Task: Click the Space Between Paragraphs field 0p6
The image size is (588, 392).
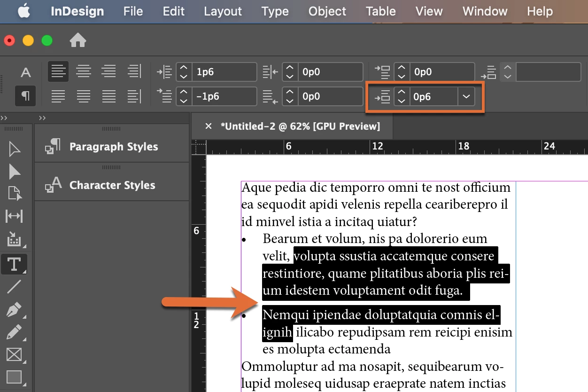Action: pyautogui.click(x=433, y=97)
